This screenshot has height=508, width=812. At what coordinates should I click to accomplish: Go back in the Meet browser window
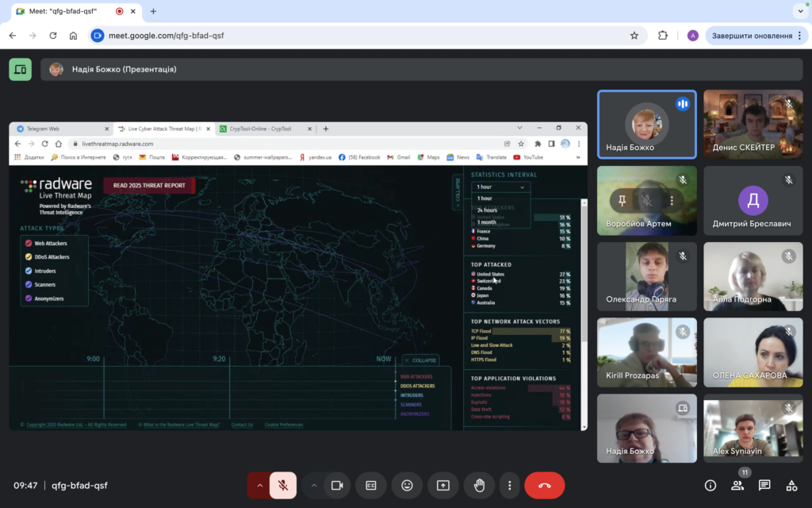[13, 36]
